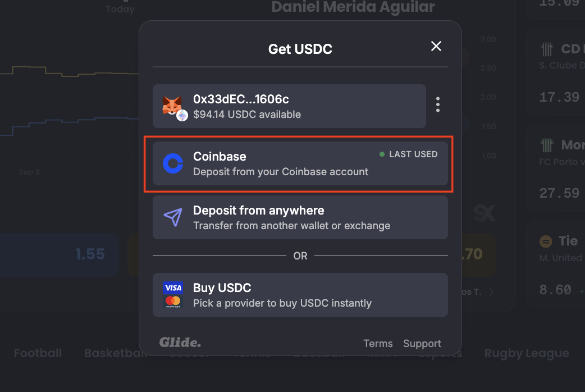Image resolution: width=585 pixels, height=392 pixels.
Task: Choose Buy USDC with card
Action: 300,295
